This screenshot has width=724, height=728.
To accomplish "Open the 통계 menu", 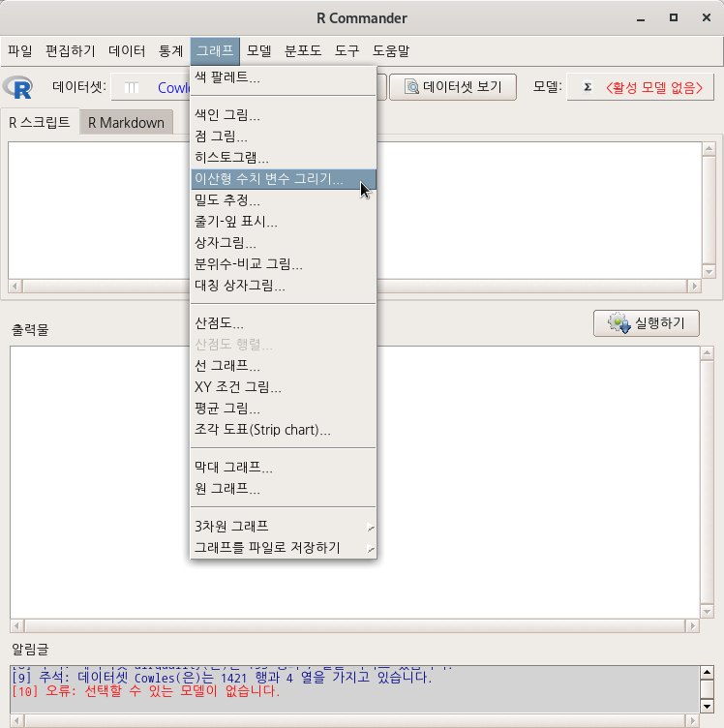I will [x=170, y=50].
